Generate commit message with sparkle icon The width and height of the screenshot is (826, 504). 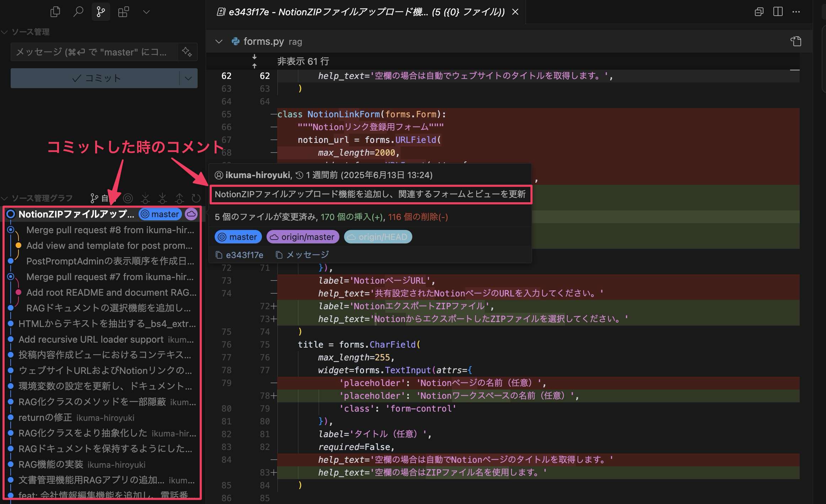tap(187, 52)
